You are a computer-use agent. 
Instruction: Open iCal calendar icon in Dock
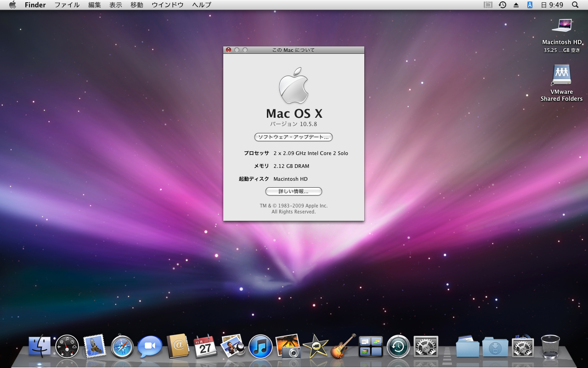point(205,346)
